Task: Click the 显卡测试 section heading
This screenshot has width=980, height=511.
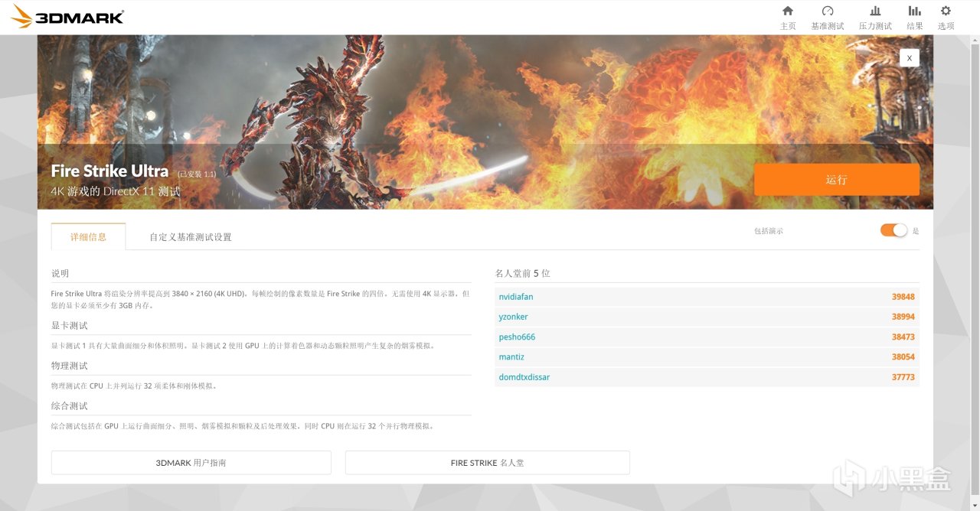Action: click(x=70, y=325)
